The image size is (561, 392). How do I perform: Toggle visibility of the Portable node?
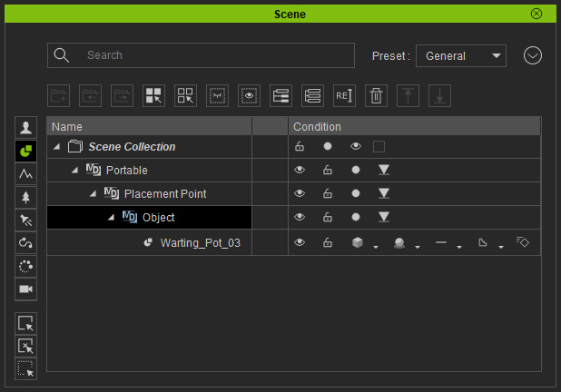(x=300, y=170)
